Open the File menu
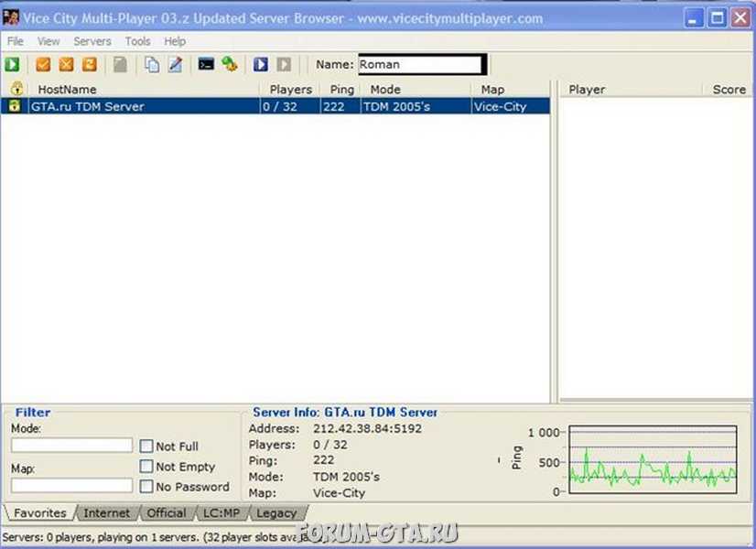This screenshot has height=549, width=756. coord(16,41)
